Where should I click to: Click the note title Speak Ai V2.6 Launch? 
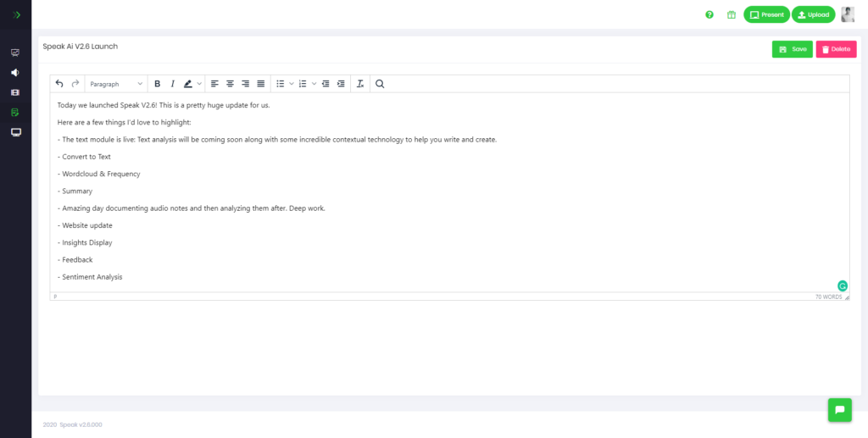click(x=81, y=47)
